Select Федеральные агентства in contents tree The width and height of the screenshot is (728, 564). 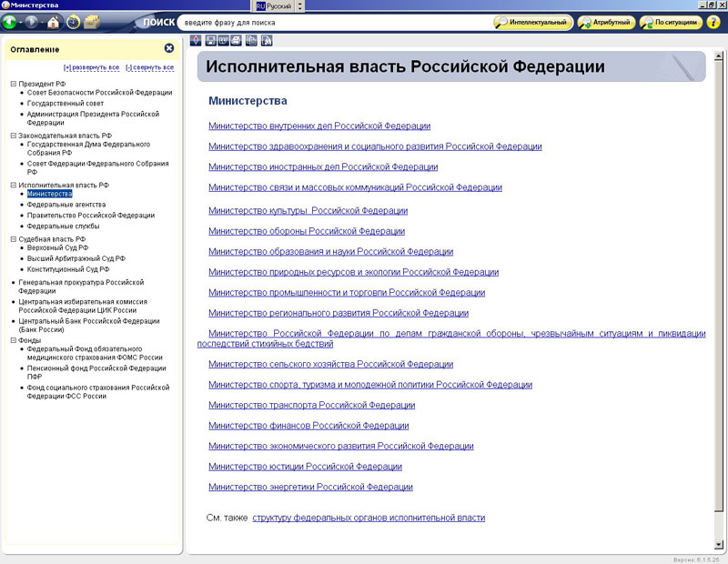[x=66, y=205]
